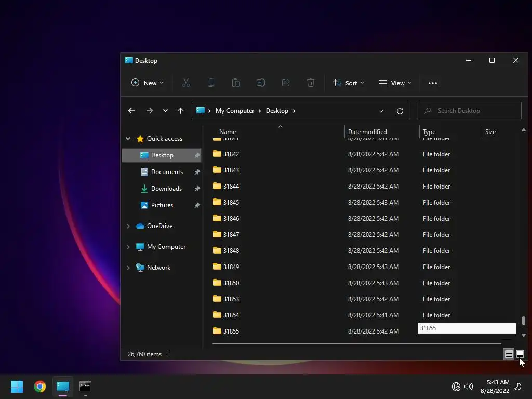The height and width of the screenshot is (399, 532).
Task: Switch to details view in status bar
Action: [x=509, y=354]
